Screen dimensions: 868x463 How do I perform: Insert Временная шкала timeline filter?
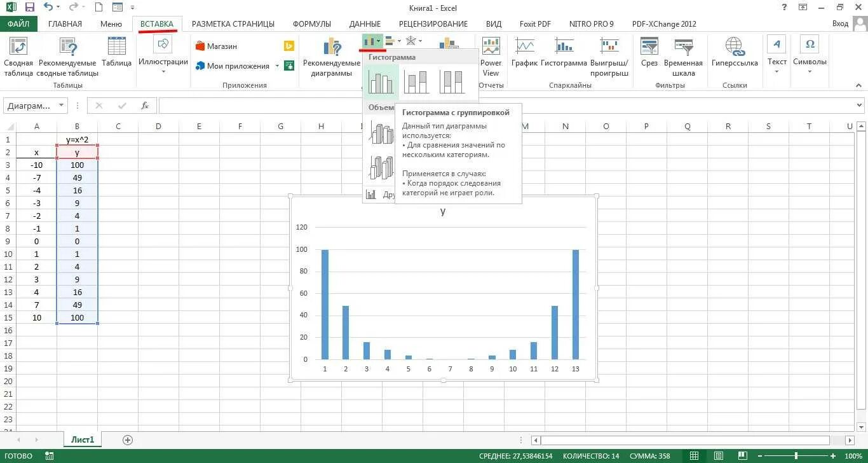(683, 57)
